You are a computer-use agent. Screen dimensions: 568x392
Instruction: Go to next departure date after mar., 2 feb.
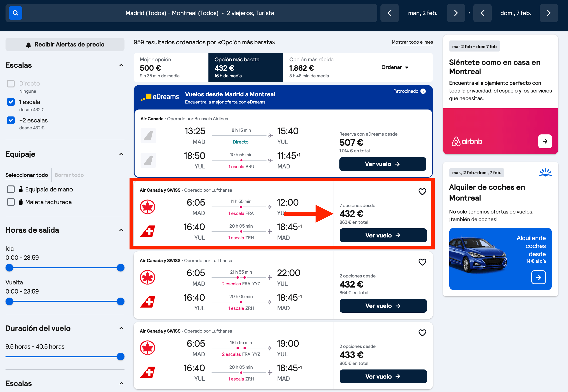coord(456,13)
